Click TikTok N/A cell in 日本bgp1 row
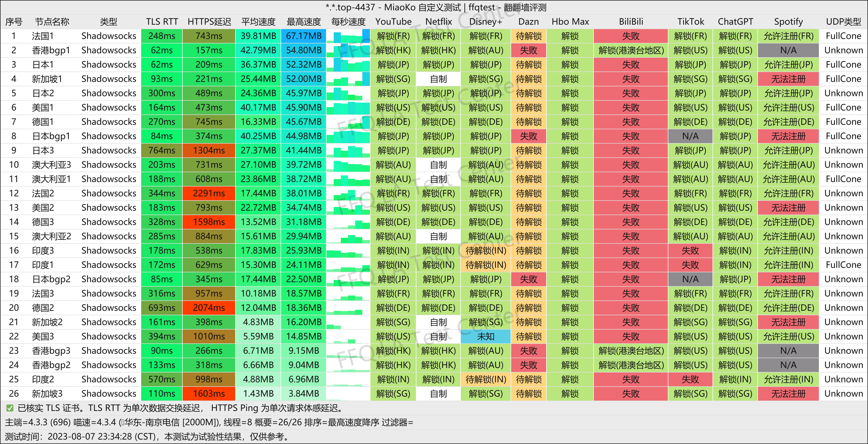The width and height of the screenshot is (868, 444). [690, 136]
